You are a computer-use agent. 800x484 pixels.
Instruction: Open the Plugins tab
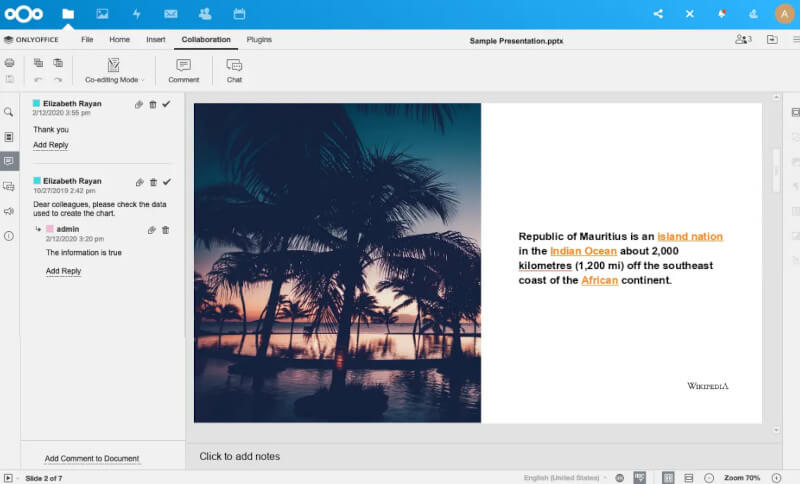click(259, 40)
